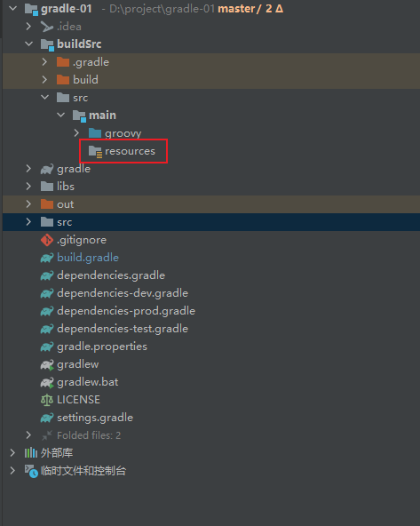Expand the libs folder
The width and height of the screenshot is (420, 526).
click(x=28, y=187)
